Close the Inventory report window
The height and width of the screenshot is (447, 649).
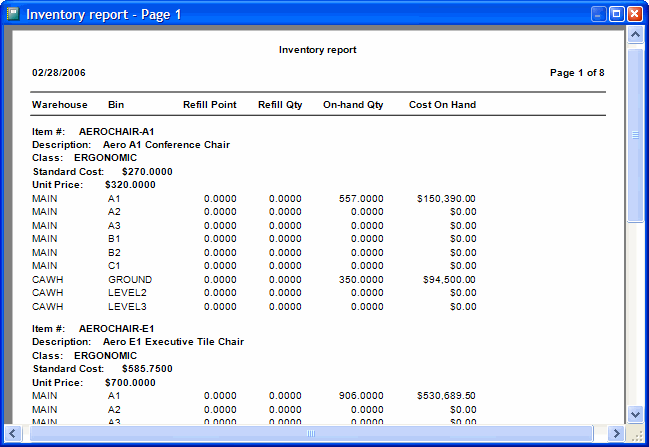635,14
